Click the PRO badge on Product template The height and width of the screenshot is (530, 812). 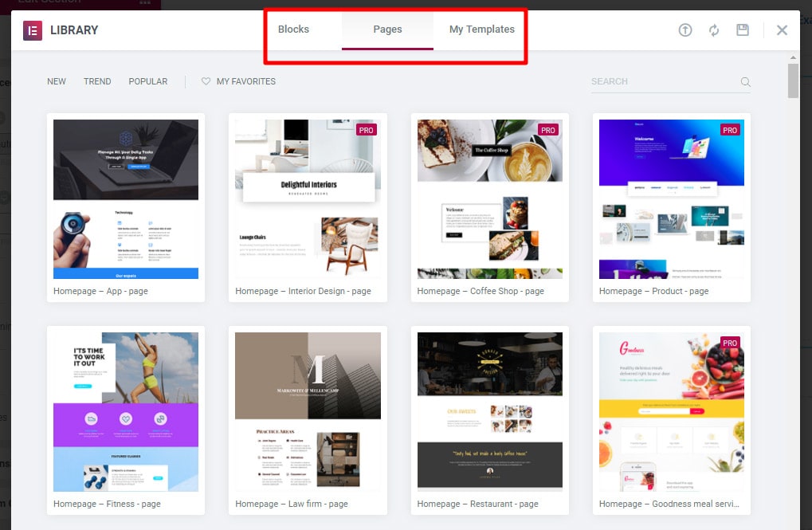tap(730, 130)
